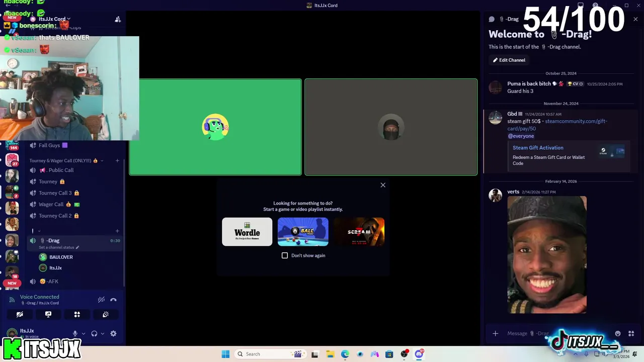The image size is (644, 362).
Task: Open Discord from the taskbar
Action: pyautogui.click(x=419, y=354)
